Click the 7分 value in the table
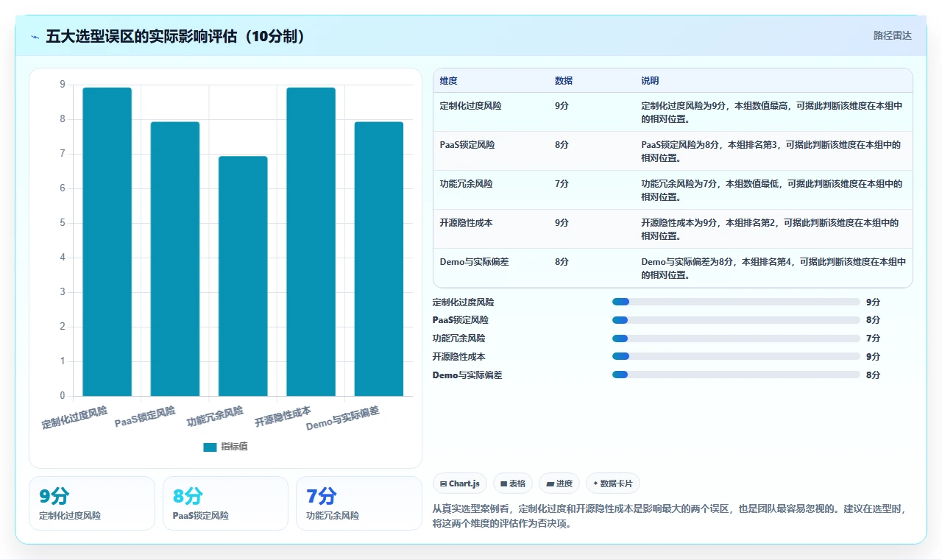The width and height of the screenshot is (942, 560). [x=562, y=184]
